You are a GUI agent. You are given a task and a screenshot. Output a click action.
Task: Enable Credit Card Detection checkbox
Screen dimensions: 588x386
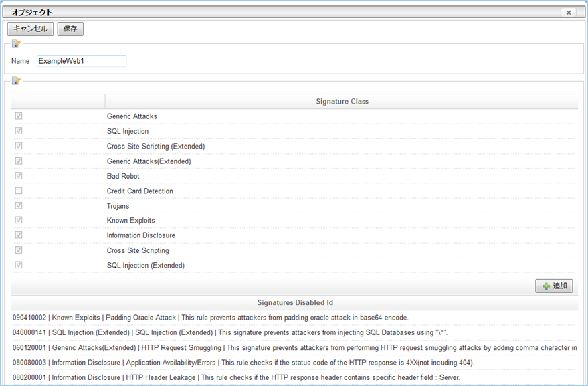tap(18, 191)
